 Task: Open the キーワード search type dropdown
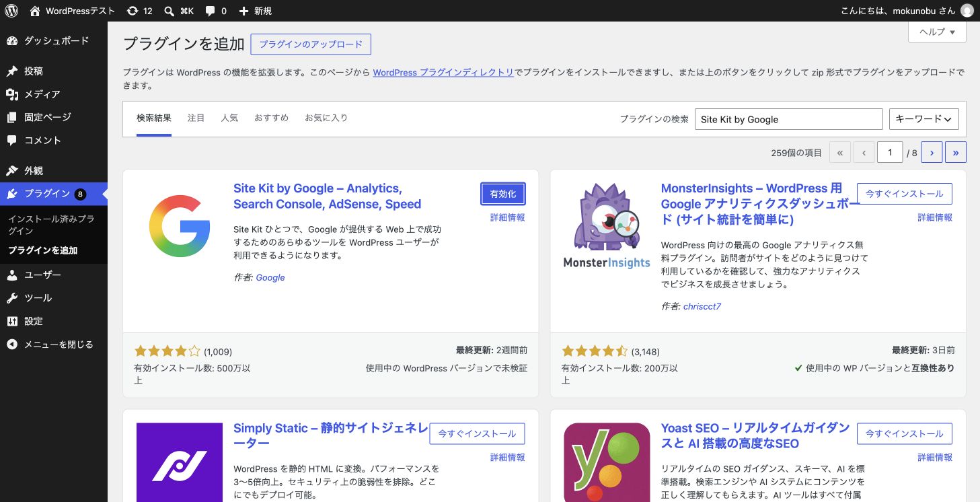[x=924, y=119]
